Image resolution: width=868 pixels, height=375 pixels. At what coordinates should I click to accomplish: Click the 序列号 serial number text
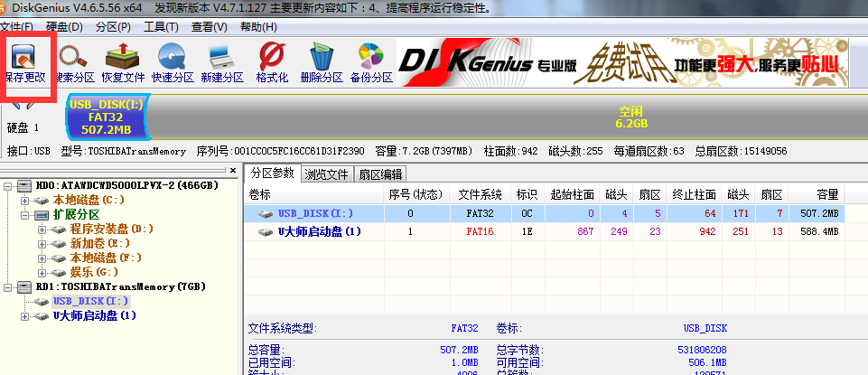point(281,151)
